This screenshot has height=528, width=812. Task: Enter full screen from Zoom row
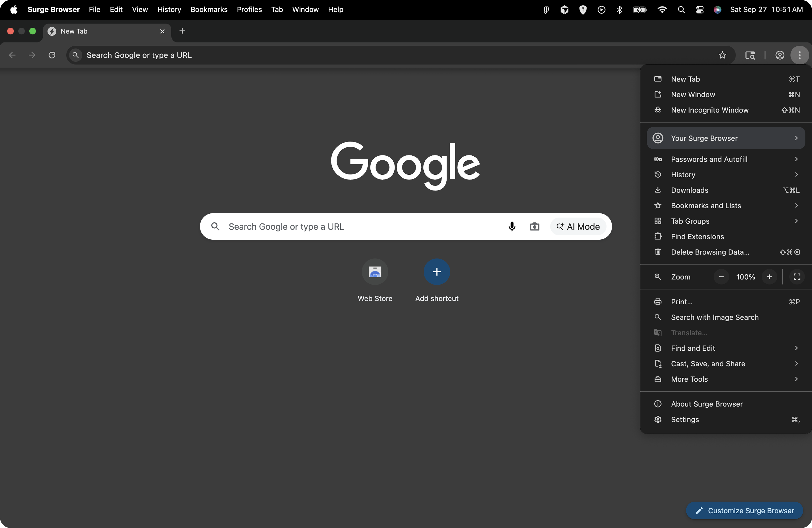click(797, 277)
